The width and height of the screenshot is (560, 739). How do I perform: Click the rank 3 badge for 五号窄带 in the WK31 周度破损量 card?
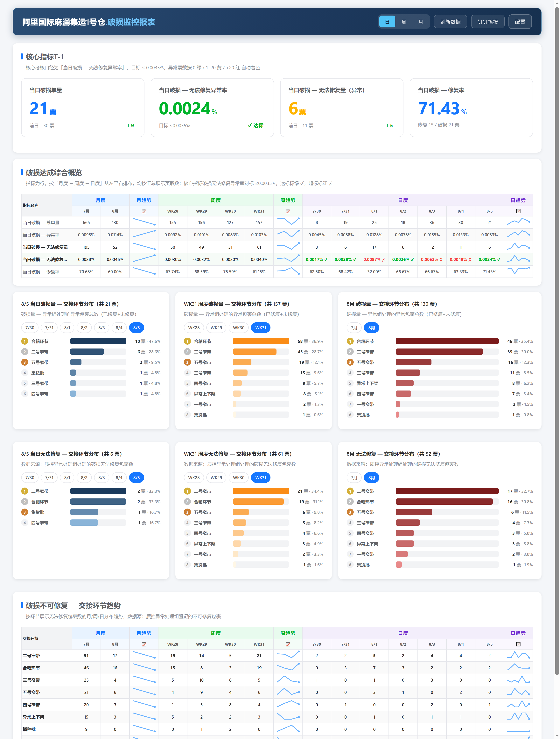[187, 362]
